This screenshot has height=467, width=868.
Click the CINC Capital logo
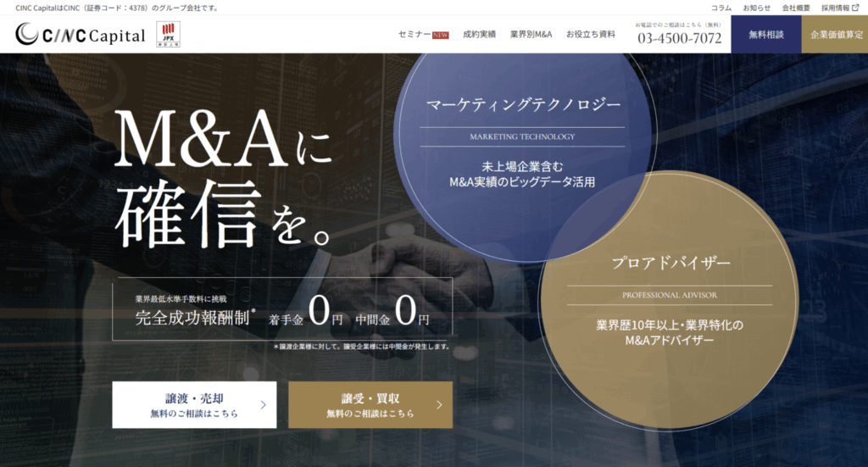[81, 35]
